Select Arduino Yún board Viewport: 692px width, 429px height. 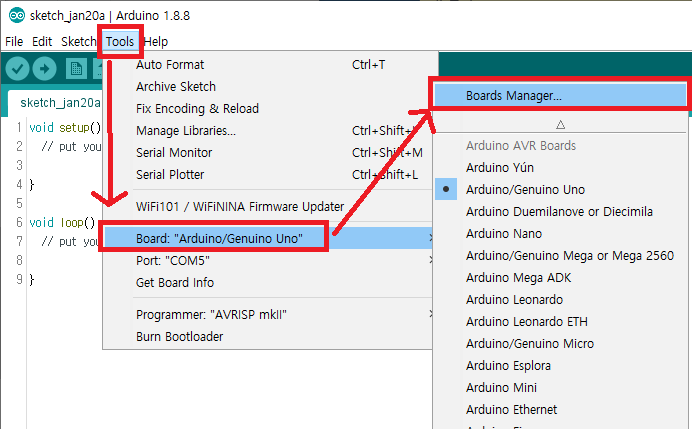coord(560,168)
